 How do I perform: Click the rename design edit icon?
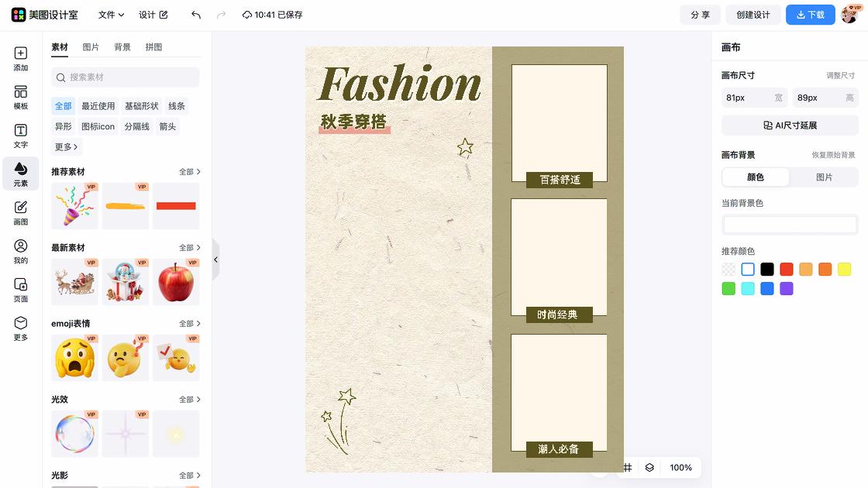(x=164, y=15)
